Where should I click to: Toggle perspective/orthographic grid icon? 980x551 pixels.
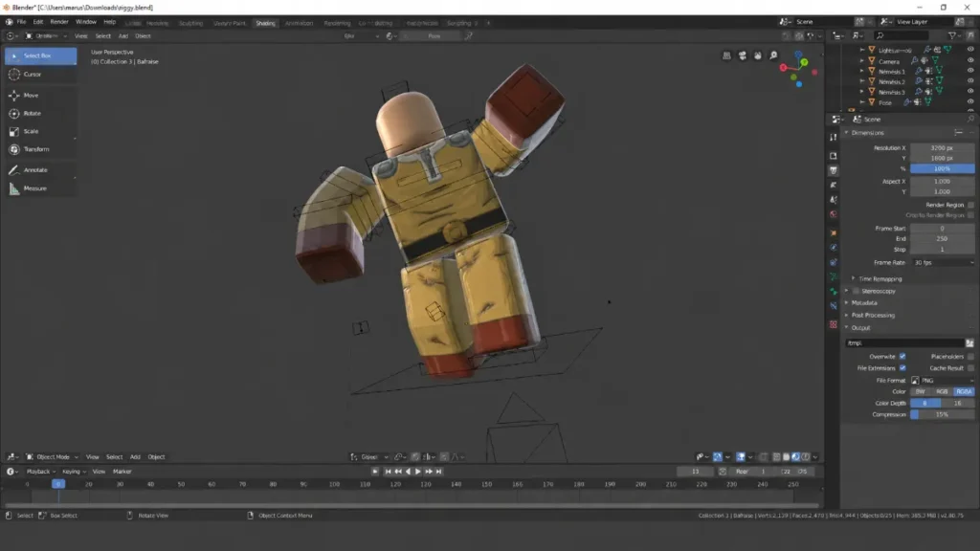(726, 55)
